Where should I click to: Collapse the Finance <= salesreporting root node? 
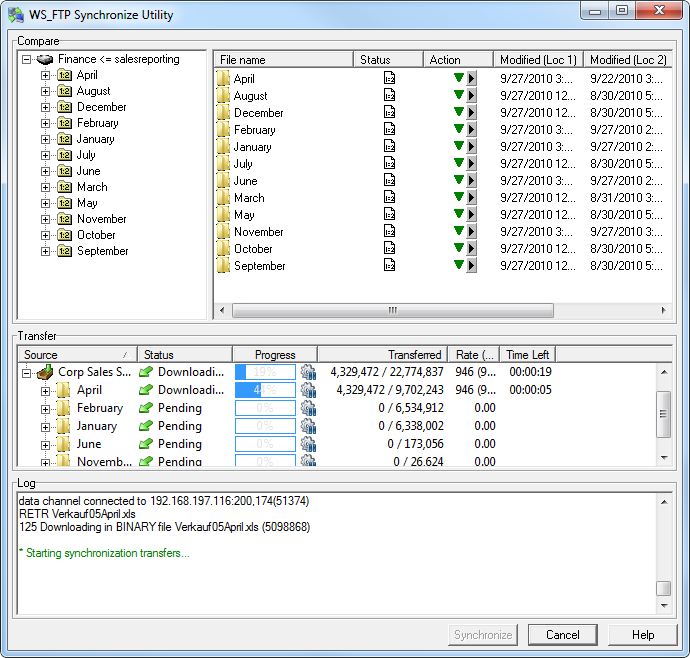pos(27,60)
